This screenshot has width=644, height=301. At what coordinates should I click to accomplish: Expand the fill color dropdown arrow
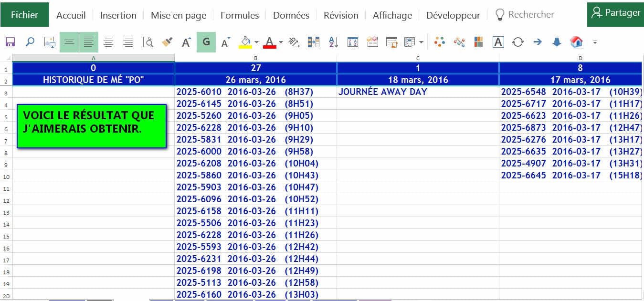click(x=256, y=42)
